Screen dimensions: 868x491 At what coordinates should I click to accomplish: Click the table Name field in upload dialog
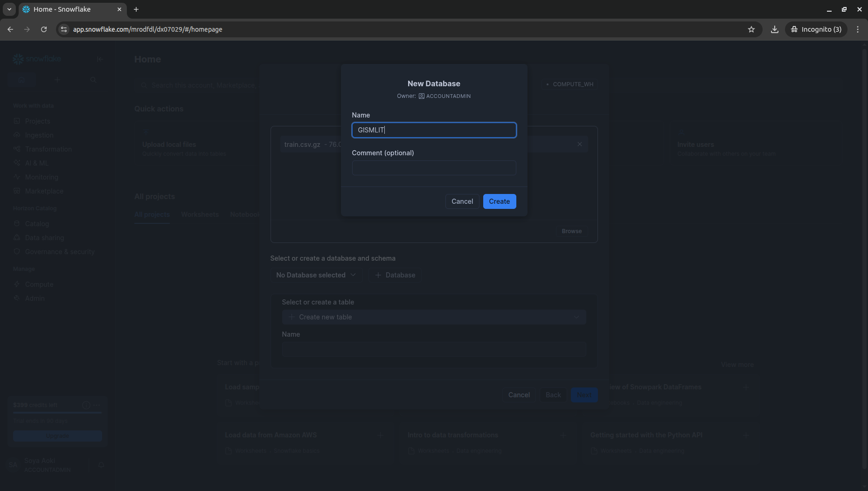(x=434, y=349)
